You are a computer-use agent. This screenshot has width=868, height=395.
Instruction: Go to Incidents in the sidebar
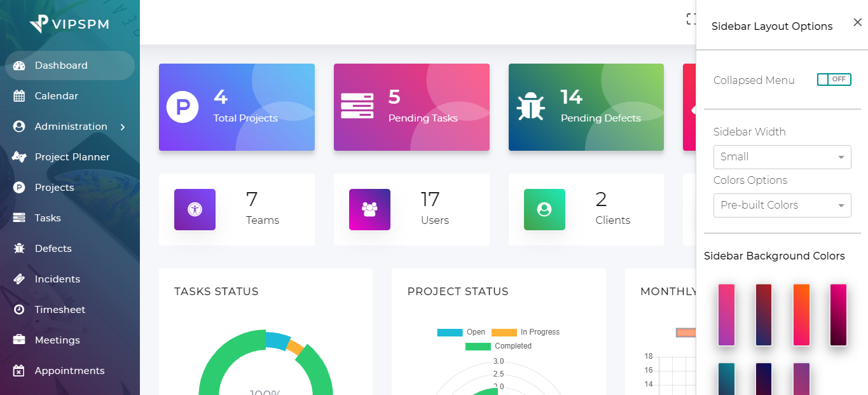(x=57, y=279)
